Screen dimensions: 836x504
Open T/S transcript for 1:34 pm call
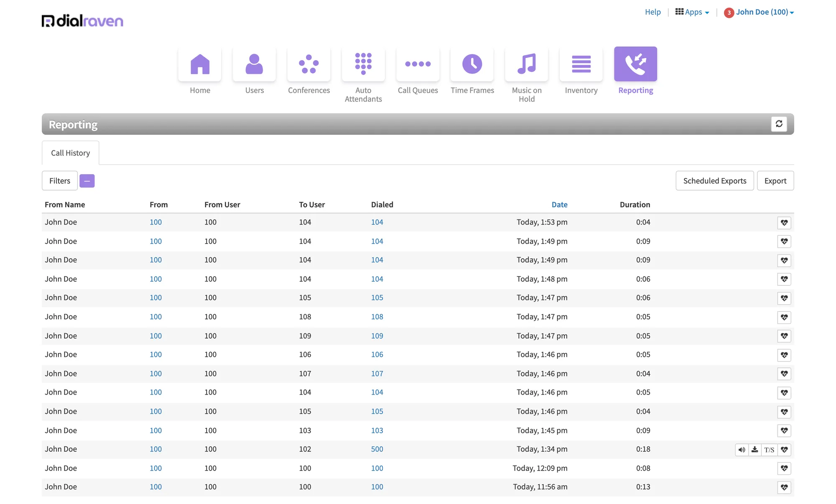pos(769,450)
